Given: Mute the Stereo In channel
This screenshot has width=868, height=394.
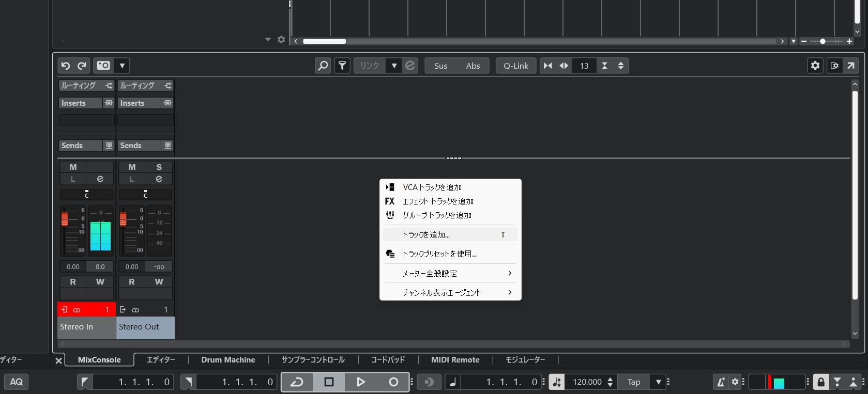Looking at the screenshot, I should click(73, 167).
